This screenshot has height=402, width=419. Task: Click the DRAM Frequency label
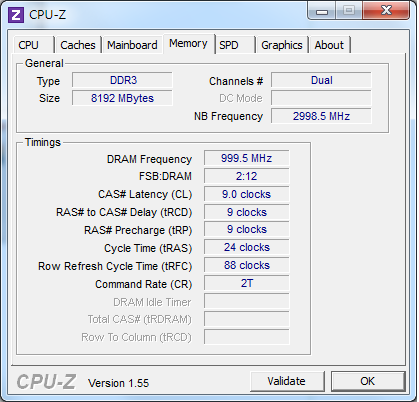[x=149, y=159]
